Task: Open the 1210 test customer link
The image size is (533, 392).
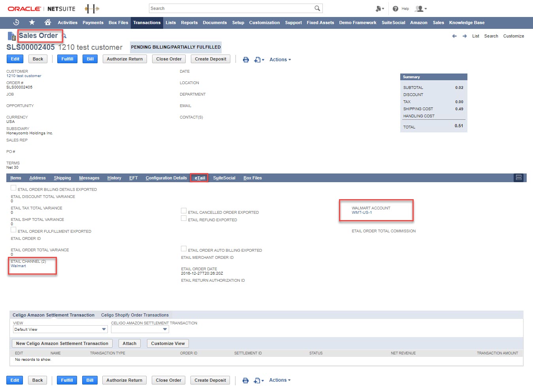Action: [24, 76]
